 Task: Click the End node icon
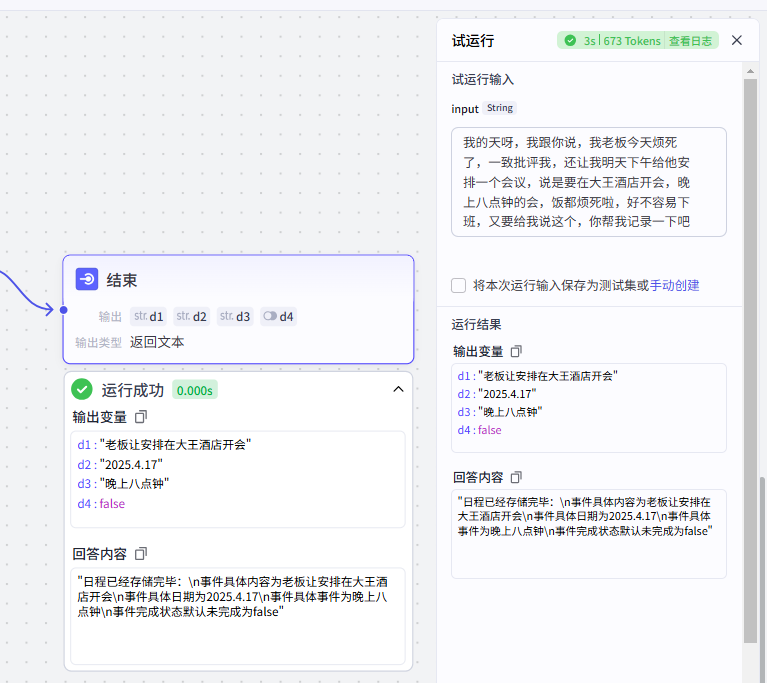point(87,280)
